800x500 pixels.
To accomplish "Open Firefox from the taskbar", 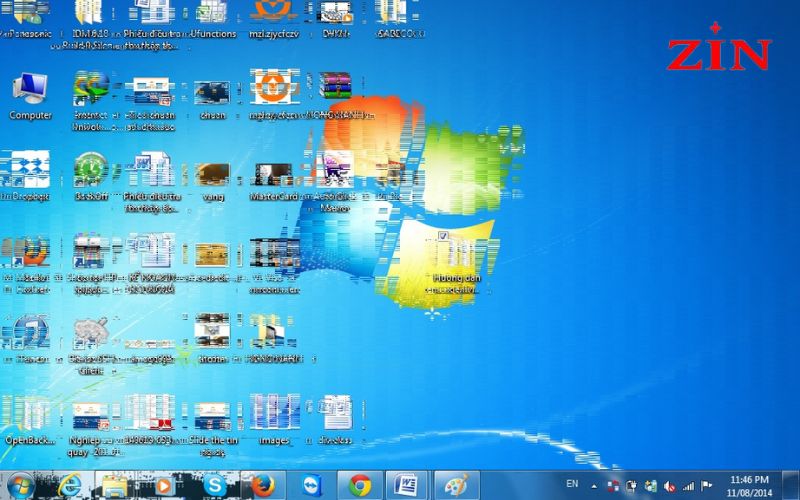I will coord(262,485).
